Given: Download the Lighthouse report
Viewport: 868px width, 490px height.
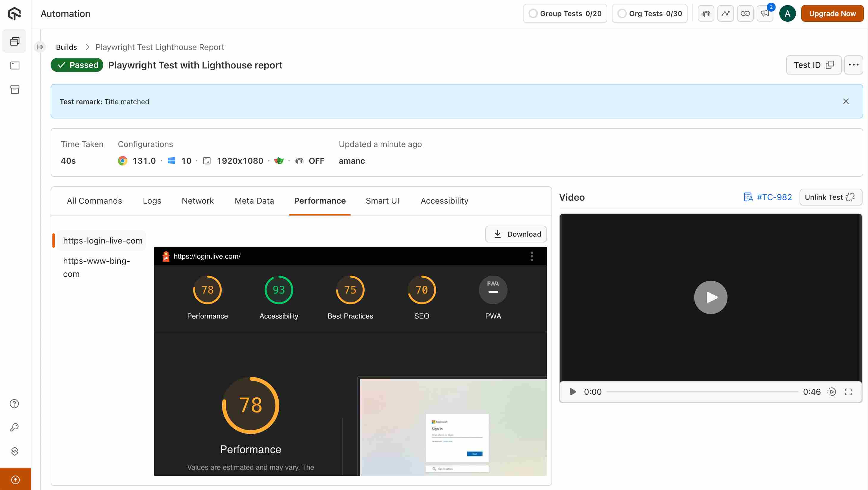Looking at the screenshot, I should click(x=516, y=234).
